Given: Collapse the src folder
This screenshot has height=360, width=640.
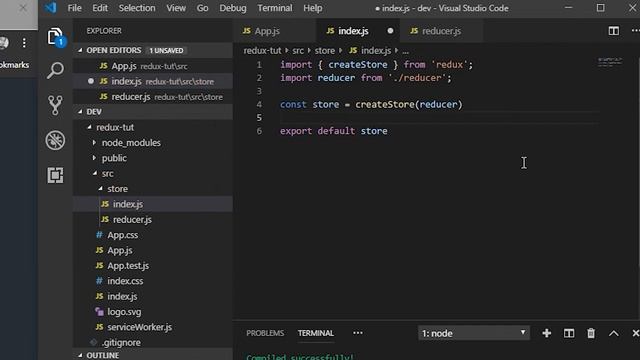Looking at the screenshot, I should coord(95,173).
